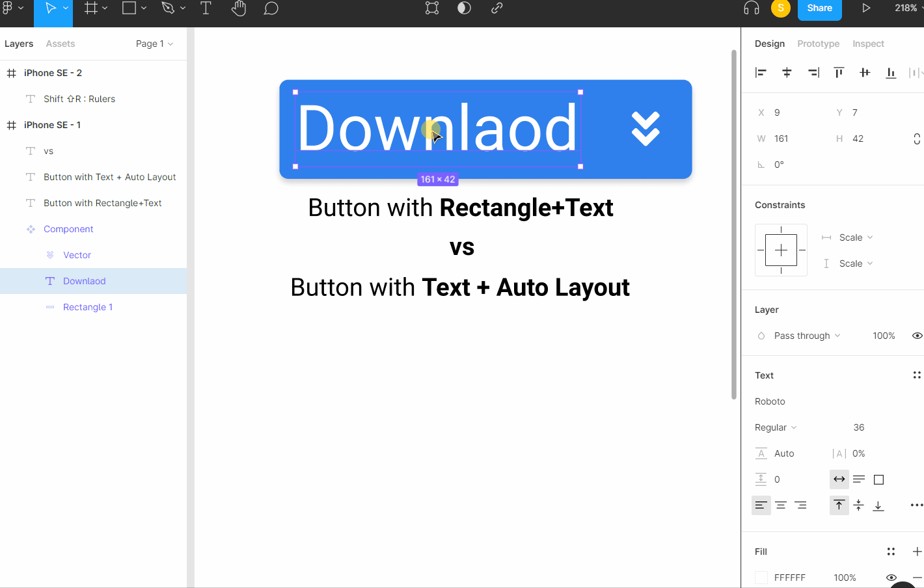Click the user avatar S

pos(781,8)
